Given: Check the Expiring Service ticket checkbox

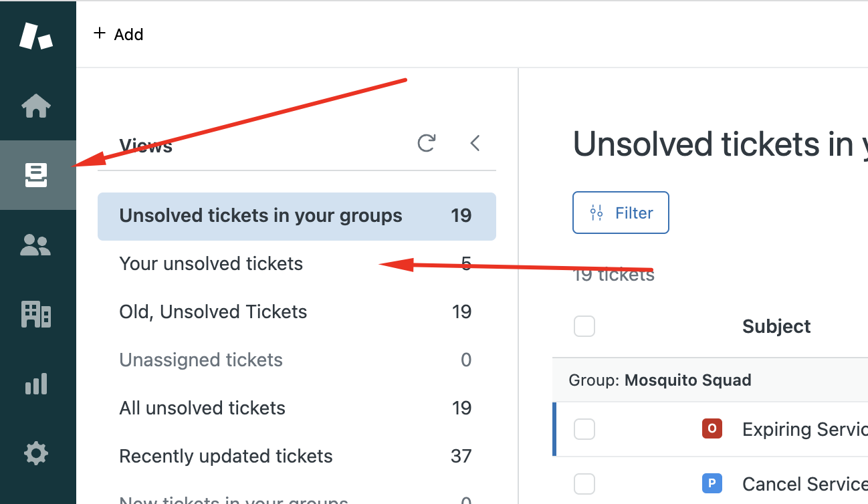Looking at the screenshot, I should (x=584, y=429).
